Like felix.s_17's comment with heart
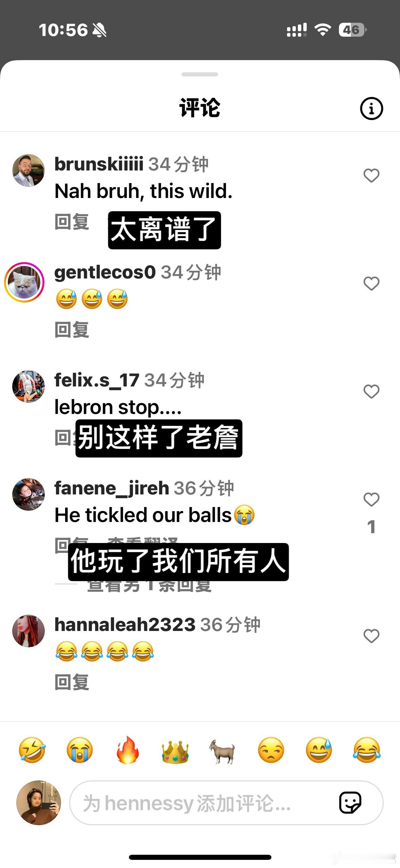This screenshot has height=868, width=400. [x=371, y=392]
